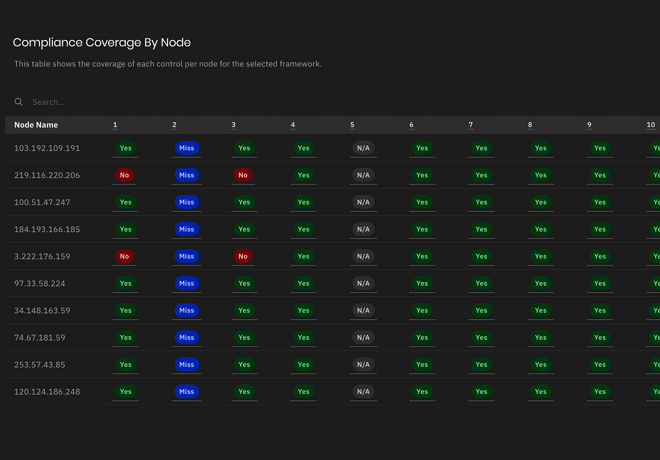Open node 3.222.176.159
Screen dimensions: 660x460
click(x=42, y=256)
